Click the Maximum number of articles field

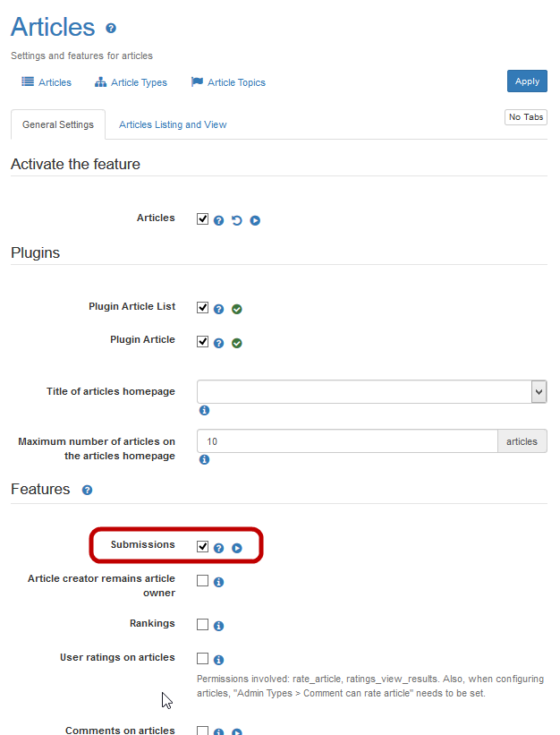click(x=347, y=441)
